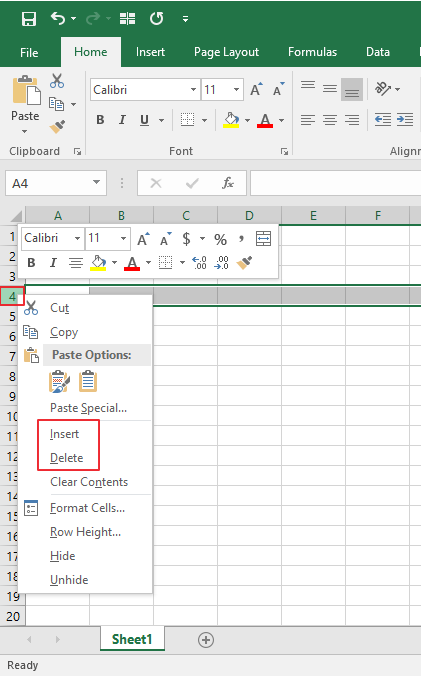
Task: Click Merge and Center in mini toolbar
Action: [263, 238]
